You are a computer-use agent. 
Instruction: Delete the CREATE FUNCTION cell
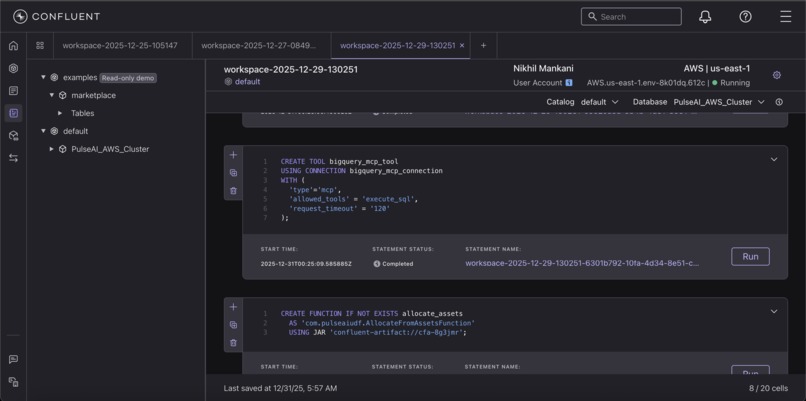point(233,343)
